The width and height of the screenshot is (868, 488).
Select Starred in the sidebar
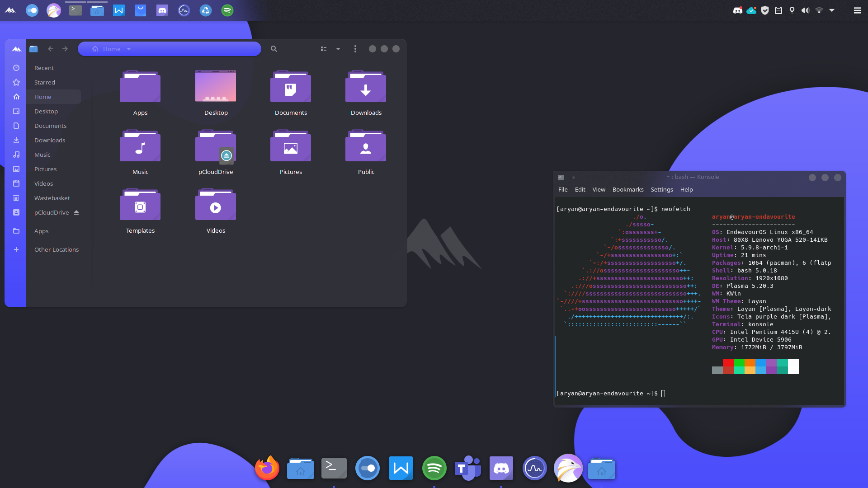tap(45, 82)
